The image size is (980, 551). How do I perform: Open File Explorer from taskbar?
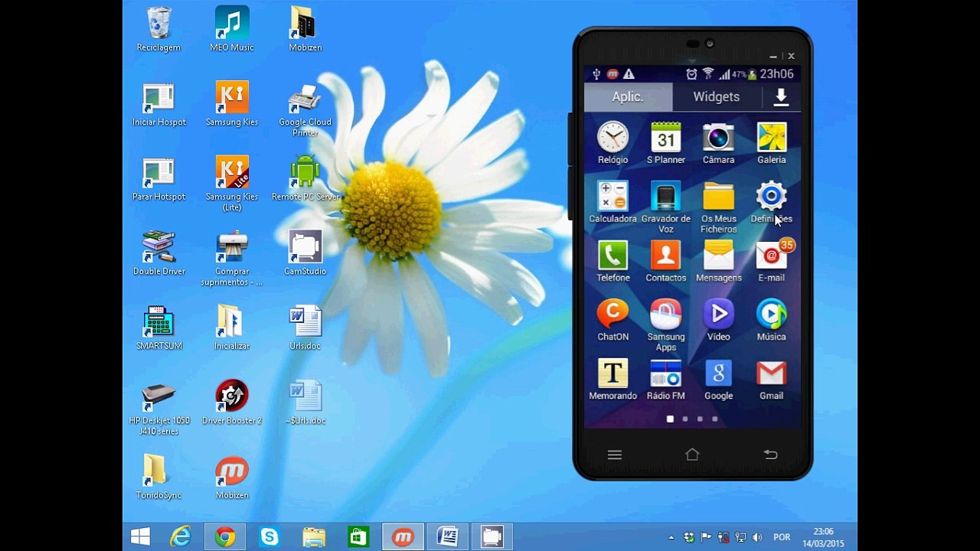point(314,536)
